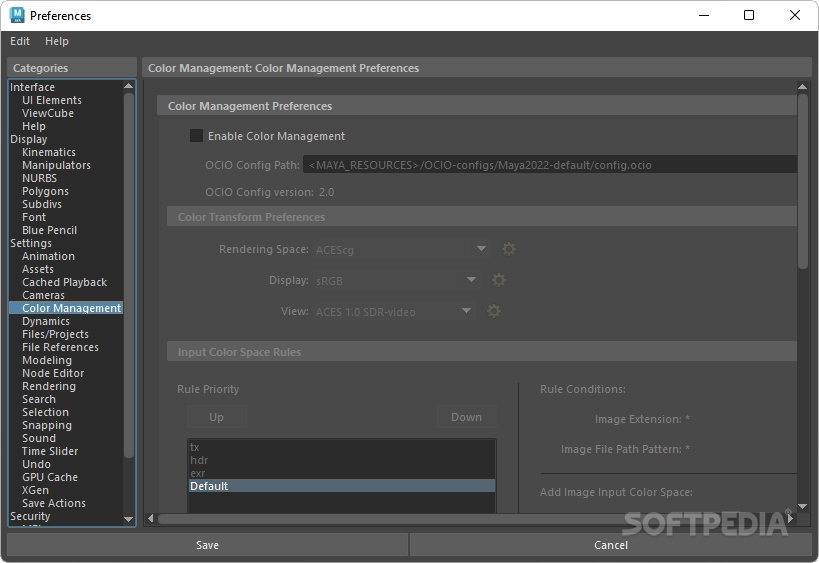Open the Help menu
The width and height of the screenshot is (819, 563).
tap(56, 41)
